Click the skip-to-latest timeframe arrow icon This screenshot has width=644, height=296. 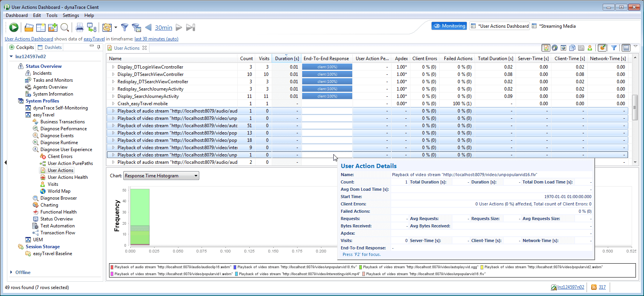click(190, 27)
